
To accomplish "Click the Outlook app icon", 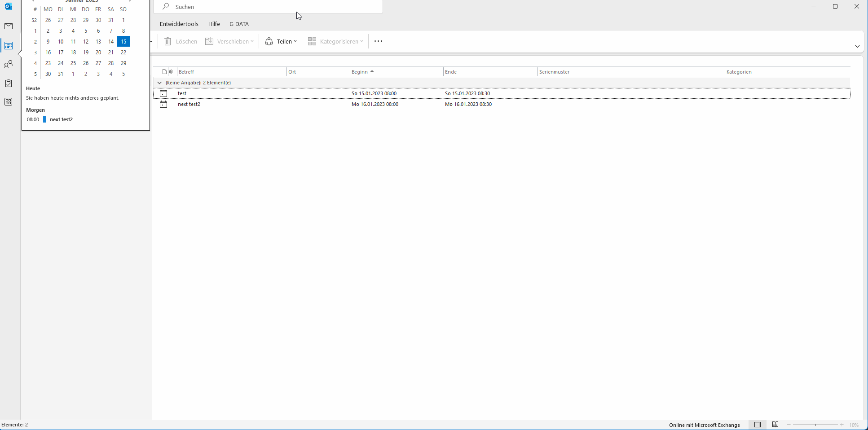I will point(9,6).
